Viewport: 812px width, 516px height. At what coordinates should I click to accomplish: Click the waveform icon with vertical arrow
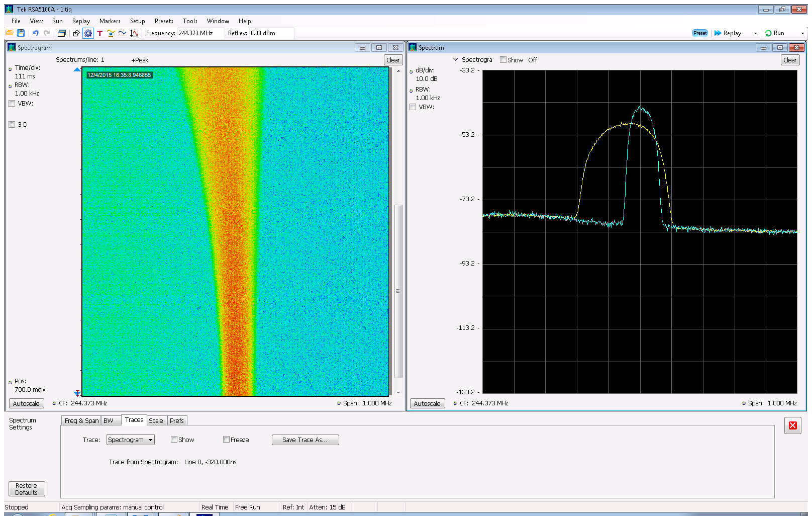point(134,33)
